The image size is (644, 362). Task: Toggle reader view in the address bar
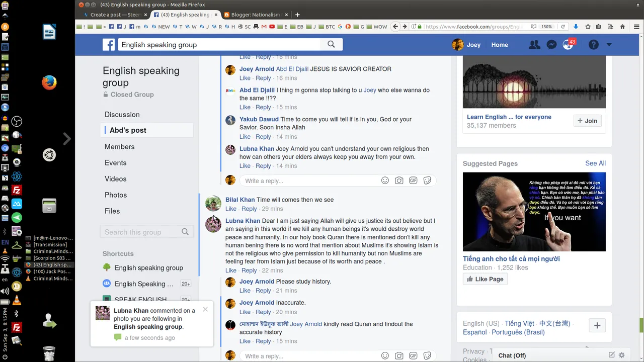[x=534, y=27]
